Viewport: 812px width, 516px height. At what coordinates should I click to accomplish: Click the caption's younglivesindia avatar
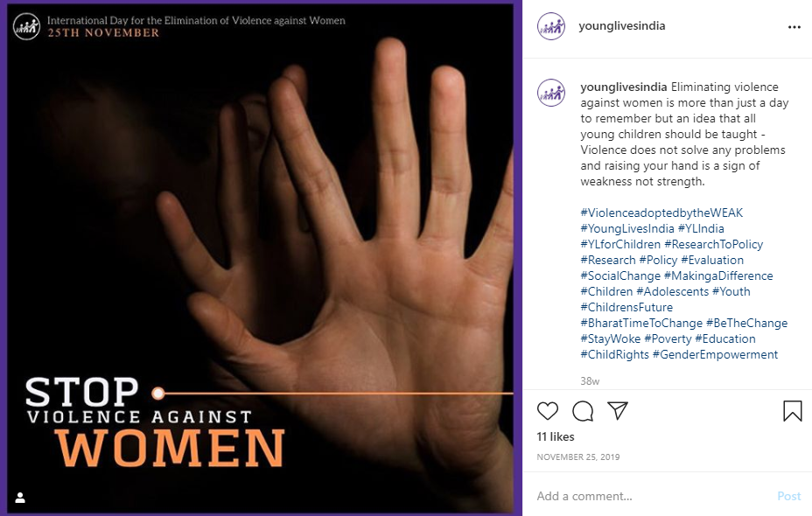[551, 93]
